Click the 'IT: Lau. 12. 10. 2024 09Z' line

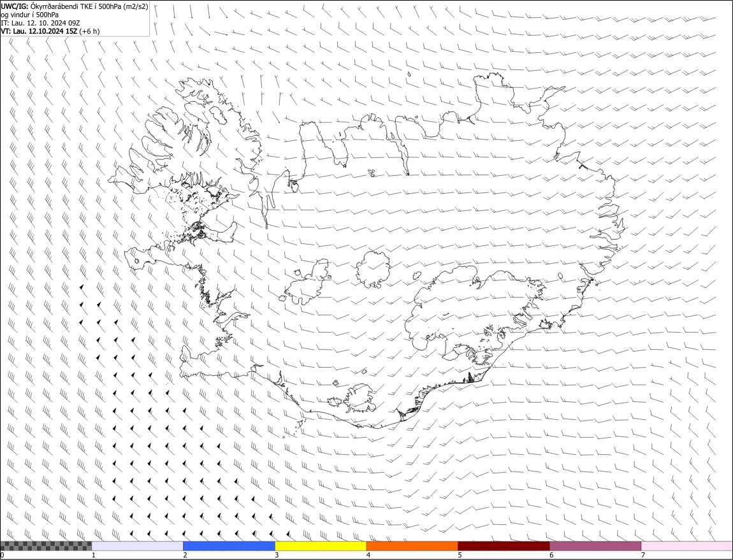pyautogui.click(x=40, y=23)
